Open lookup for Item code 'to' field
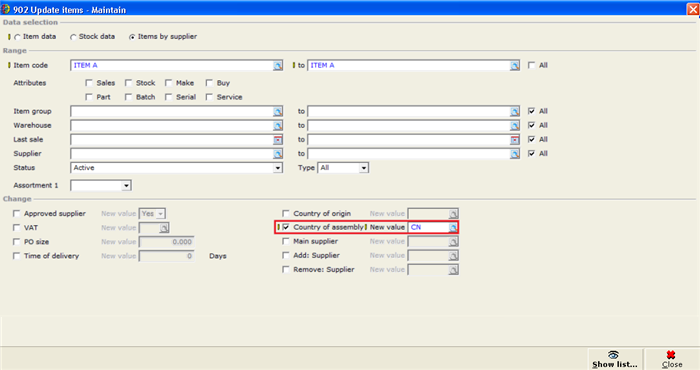 pyautogui.click(x=515, y=66)
